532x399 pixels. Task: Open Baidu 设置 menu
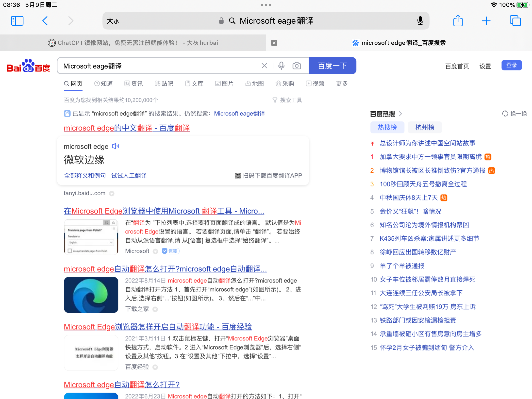(485, 66)
